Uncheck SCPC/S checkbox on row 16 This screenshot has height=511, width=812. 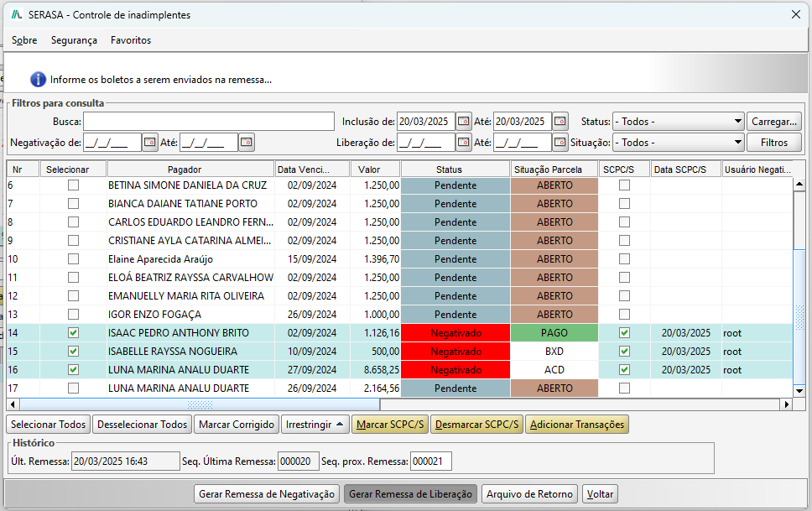coord(625,370)
